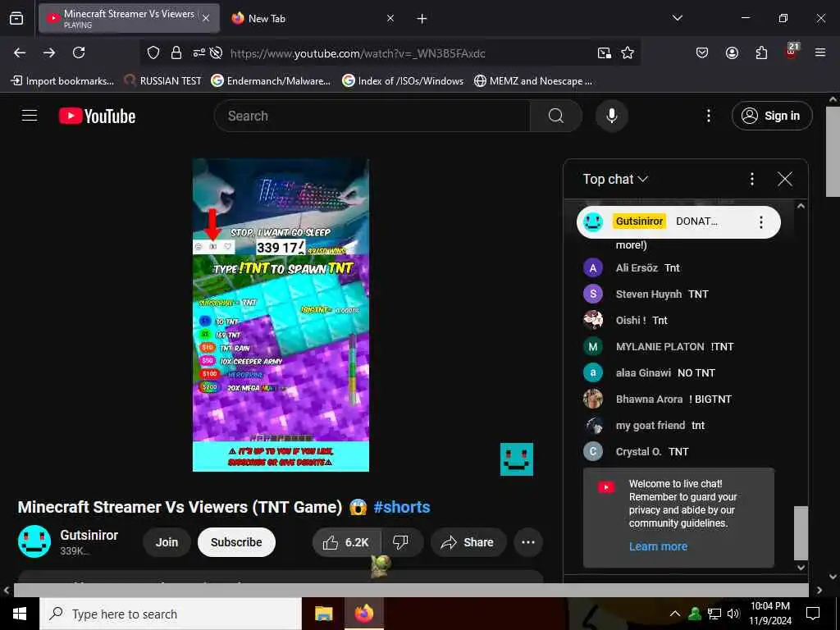This screenshot has height=630, width=840.
Task: Open the YouTube guide hamburger menu
Action: pyautogui.click(x=30, y=116)
